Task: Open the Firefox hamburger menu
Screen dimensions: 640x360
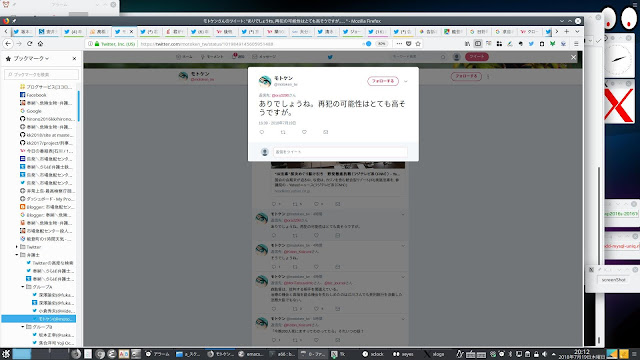Action: click(x=576, y=44)
